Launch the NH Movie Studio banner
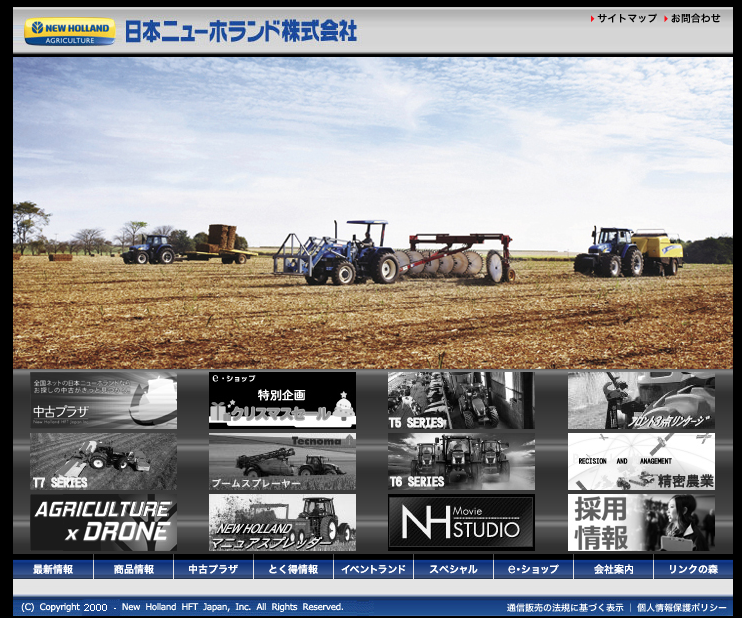The height and width of the screenshot is (618, 742). [461, 522]
